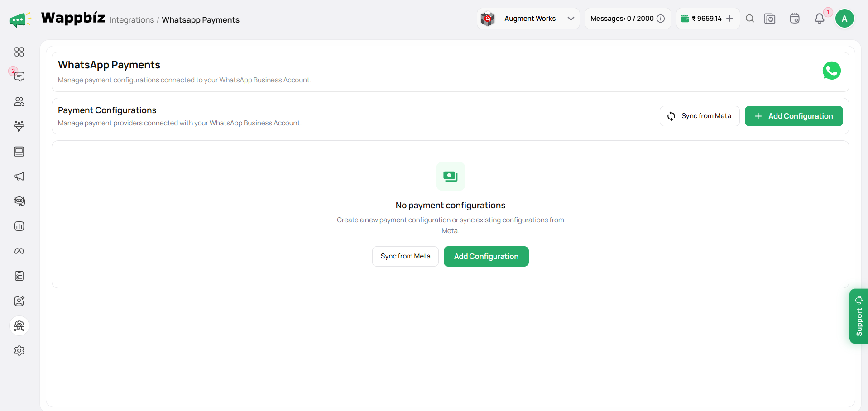Click the Whatsapp Payments breadcrumb text
This screenshot has height=411, width=868.
201,20
